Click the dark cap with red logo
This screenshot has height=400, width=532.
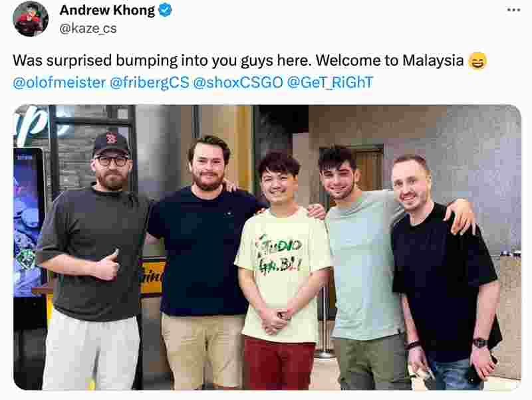pyautogui.click(x=111, y=143)
